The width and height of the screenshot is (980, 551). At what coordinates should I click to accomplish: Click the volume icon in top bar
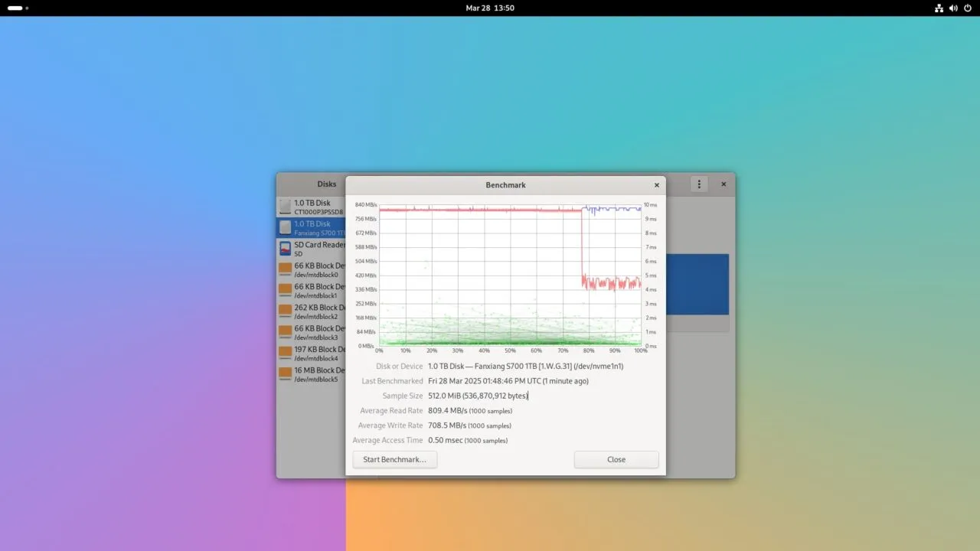coord(953,8)
